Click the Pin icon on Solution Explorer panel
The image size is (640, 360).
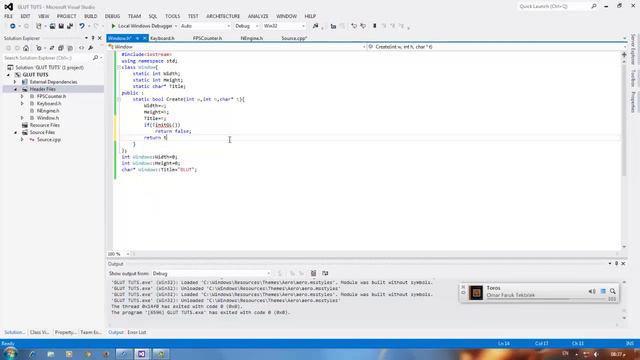click(93, 38)
